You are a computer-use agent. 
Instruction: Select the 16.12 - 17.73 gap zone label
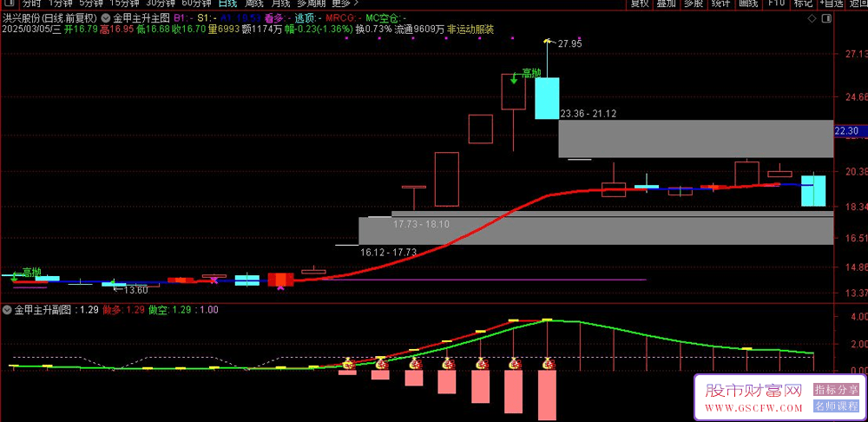388,252
